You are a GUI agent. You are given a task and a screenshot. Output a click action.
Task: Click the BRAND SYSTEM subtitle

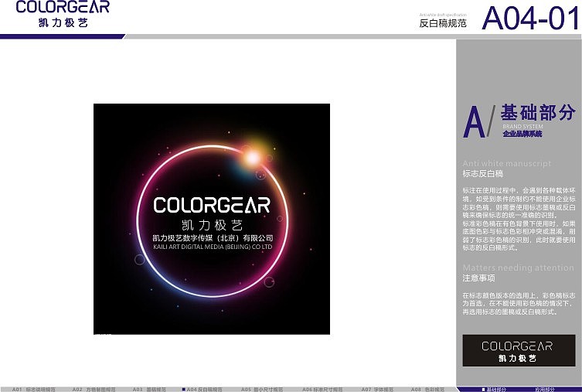click(x=522, y=127)
